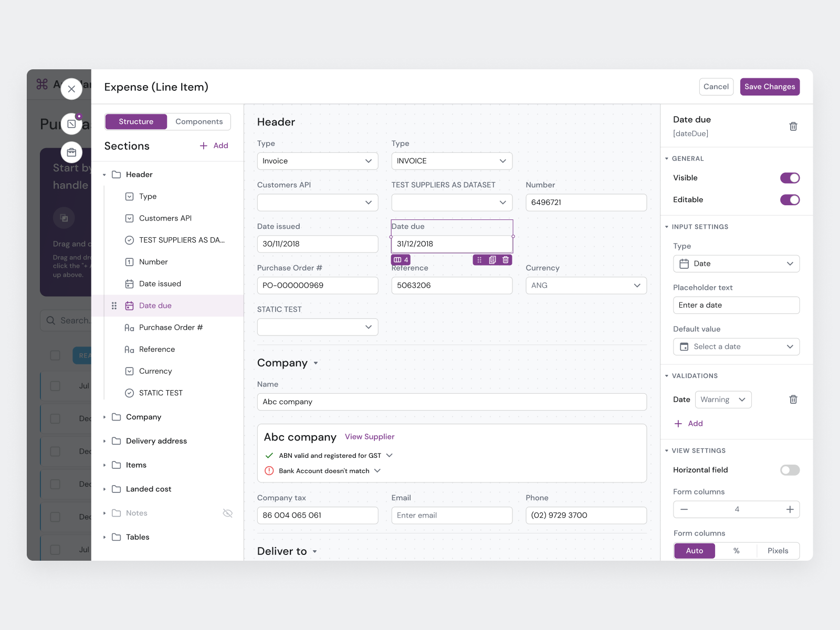Click the duplicate icon on the field toolbar

pos(492,260)
